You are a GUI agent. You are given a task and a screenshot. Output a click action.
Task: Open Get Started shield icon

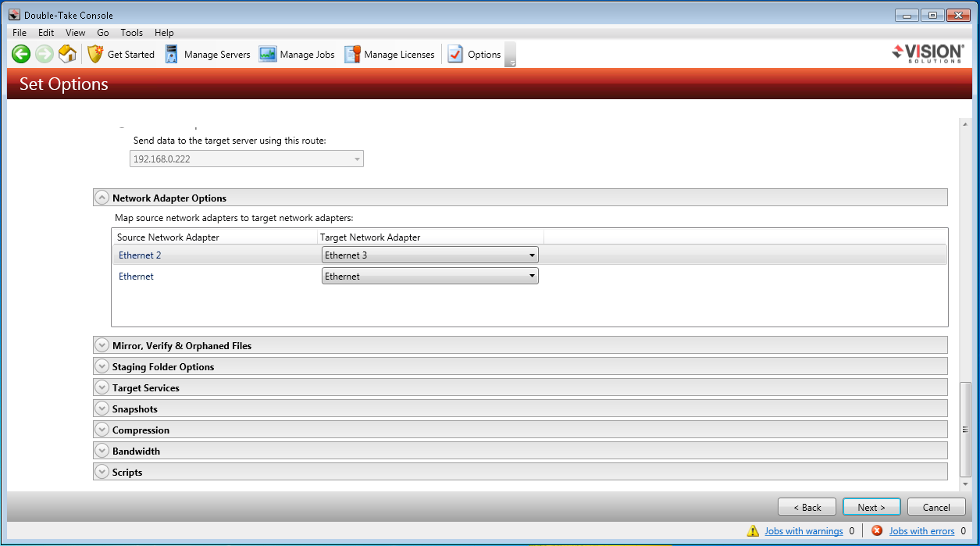[x=95, y=54]
